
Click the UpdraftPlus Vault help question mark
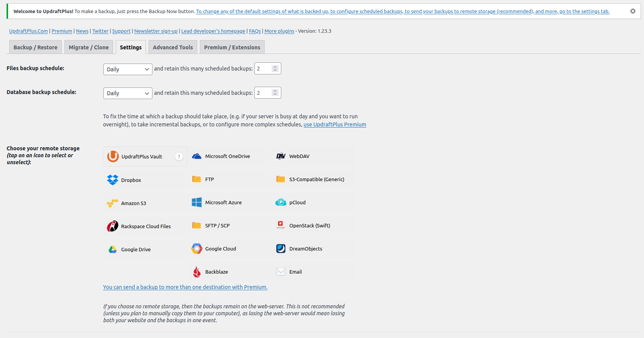[x=179, y=156]
